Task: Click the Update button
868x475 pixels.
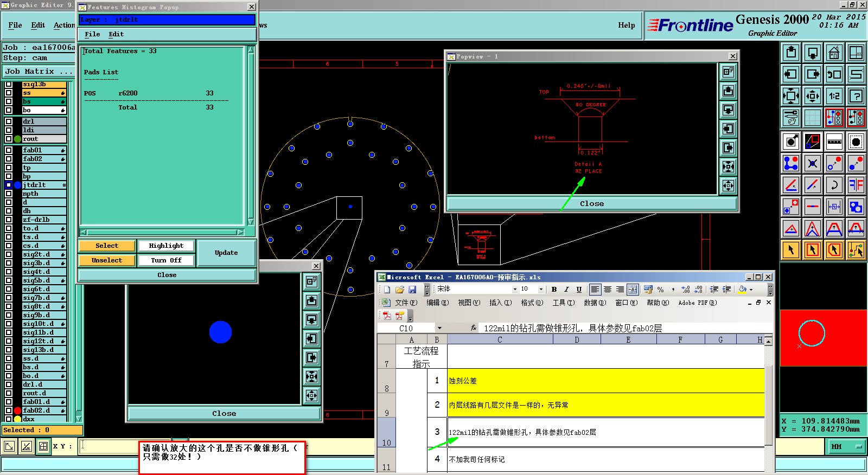Action: click(x=226, y=253)
